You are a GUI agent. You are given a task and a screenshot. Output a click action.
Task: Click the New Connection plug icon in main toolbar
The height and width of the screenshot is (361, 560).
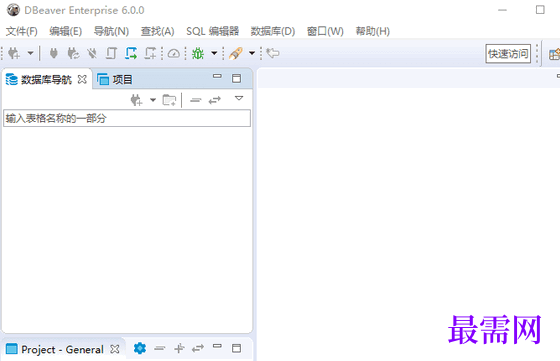14,54
